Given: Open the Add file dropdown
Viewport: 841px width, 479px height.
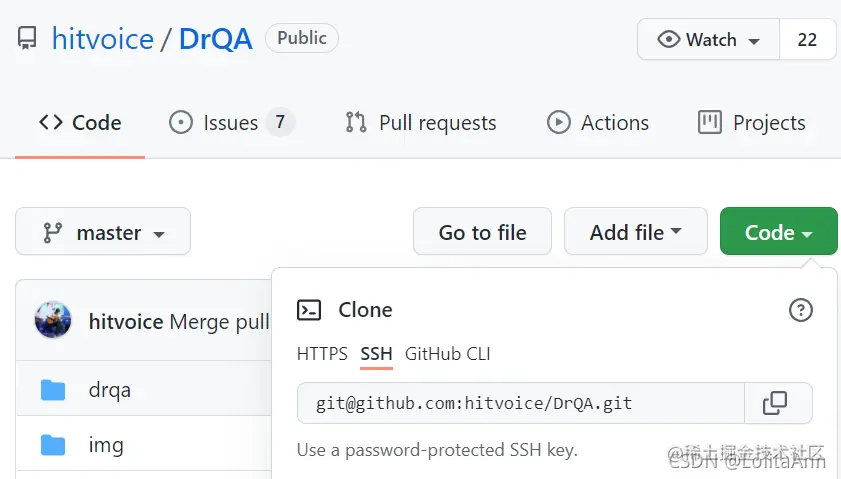Looking at the screenshot, I should pos(635,232).
